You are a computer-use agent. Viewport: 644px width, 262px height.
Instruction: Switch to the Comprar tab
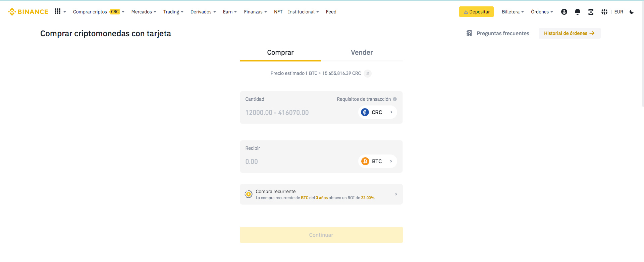pyautogui.click(x=280, y=52)
